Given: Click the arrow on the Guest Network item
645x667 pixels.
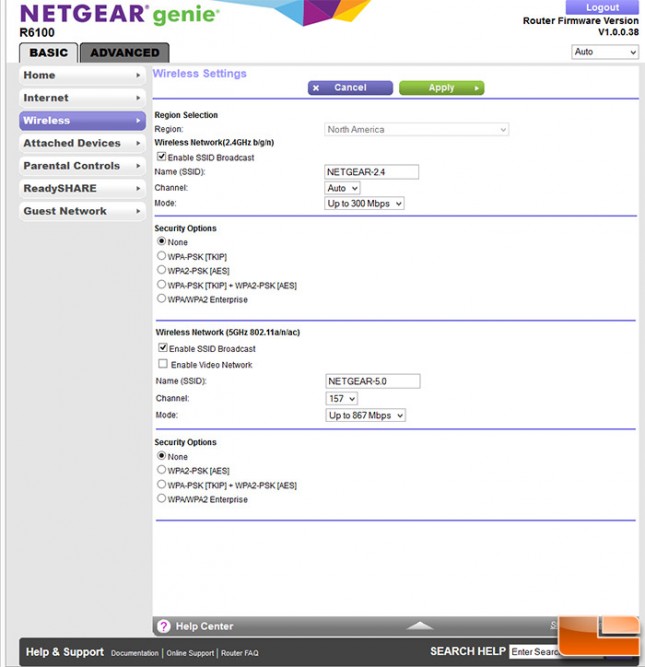Looking at the screenshot, I should point(138,211).
